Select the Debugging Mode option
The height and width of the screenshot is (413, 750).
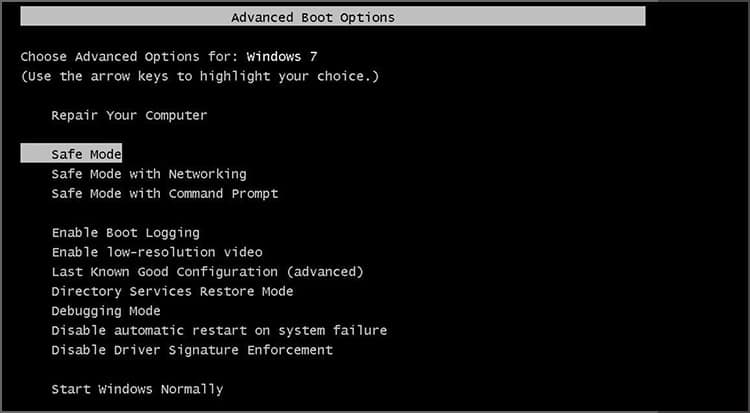pyautogui.click(x=105, y=311)
